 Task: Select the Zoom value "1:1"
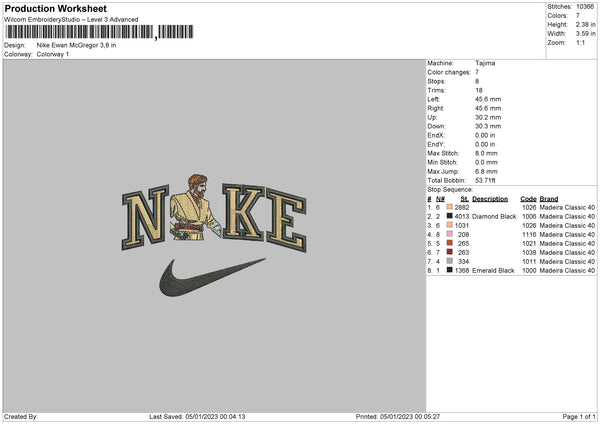[580, 42]
